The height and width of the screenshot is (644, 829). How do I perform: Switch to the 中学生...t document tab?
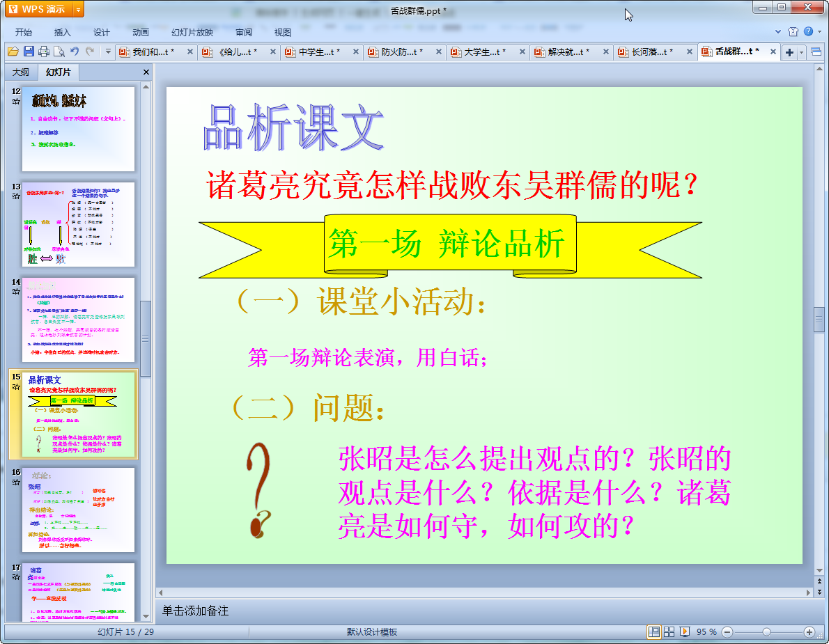[318, 52]
